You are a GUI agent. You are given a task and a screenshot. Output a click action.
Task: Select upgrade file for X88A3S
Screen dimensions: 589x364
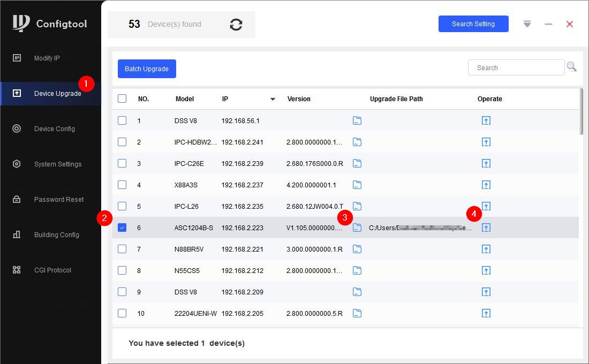pos(357,185)
